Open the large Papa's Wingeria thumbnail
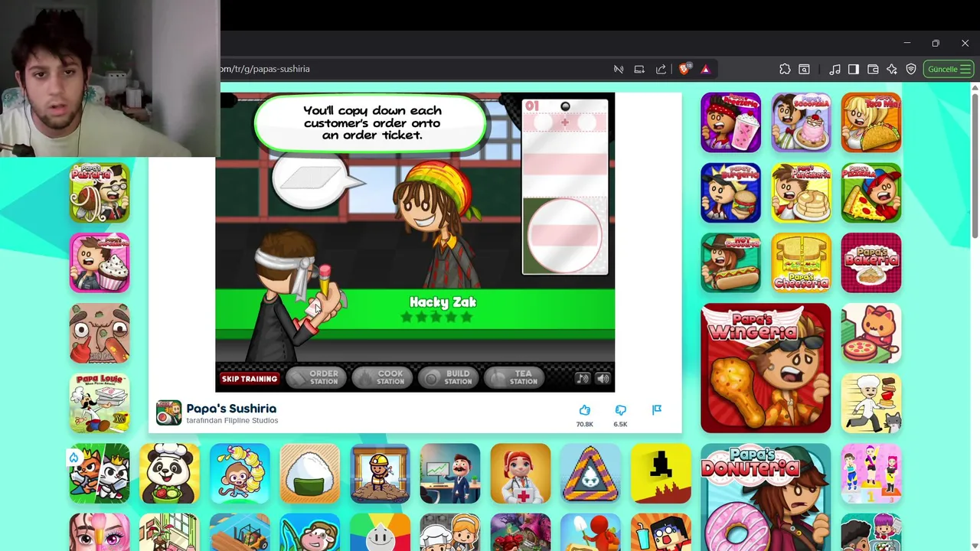The height and width of the screenshot is (551, 980). (x=766, y=368)
